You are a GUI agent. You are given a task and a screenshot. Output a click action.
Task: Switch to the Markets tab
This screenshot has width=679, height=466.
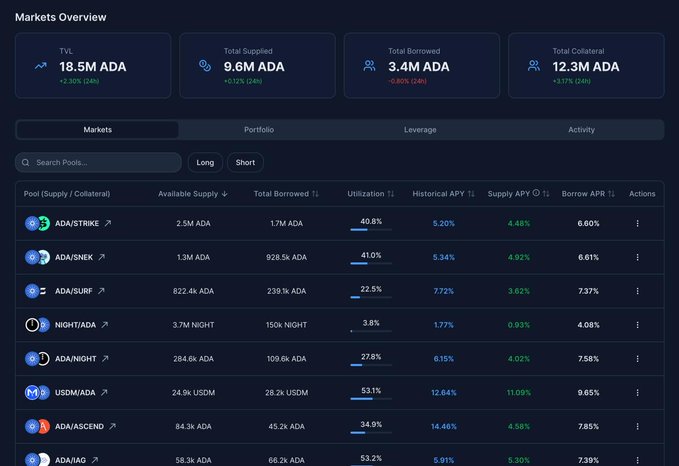tap(97, 129)
